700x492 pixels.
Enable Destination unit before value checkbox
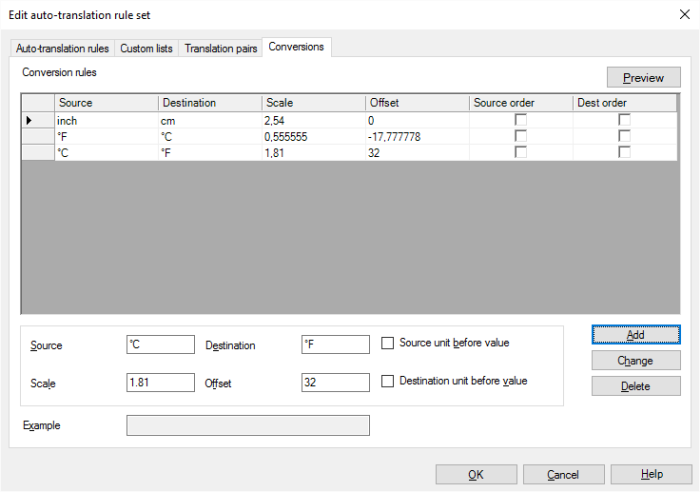click(389, 381)
